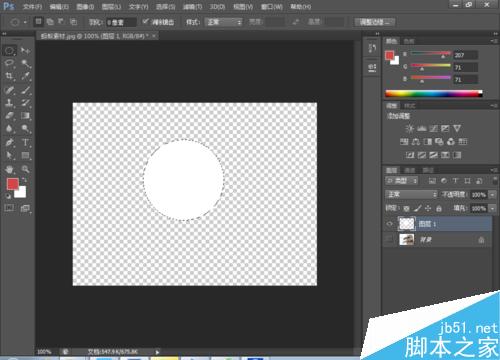Screen dimensions: 500x360
Task: Reset default foreground and background colors
Action: tap(8, 196)
